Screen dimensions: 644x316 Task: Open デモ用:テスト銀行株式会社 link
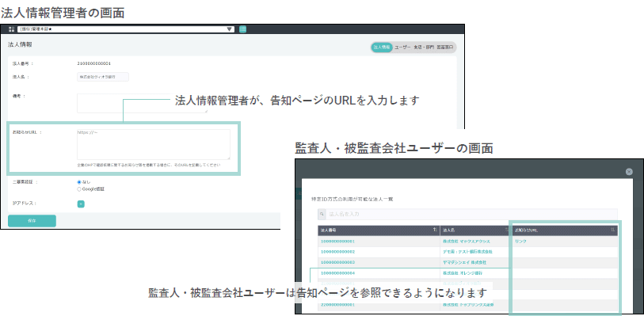coord(467,252)
